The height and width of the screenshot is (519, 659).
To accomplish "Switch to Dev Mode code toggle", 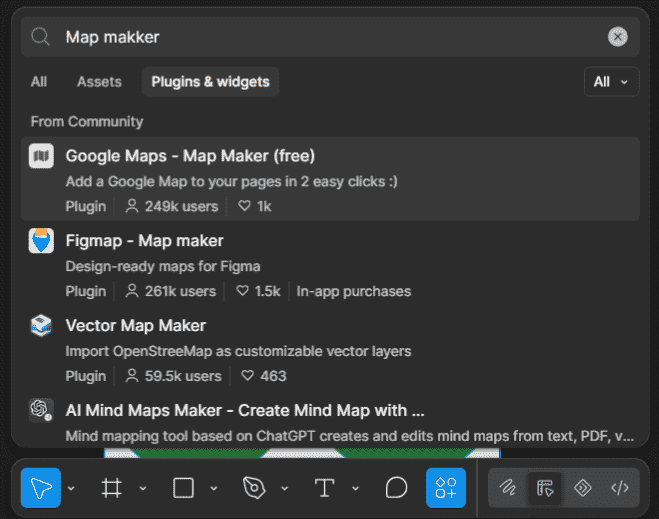I will (620, 488).
